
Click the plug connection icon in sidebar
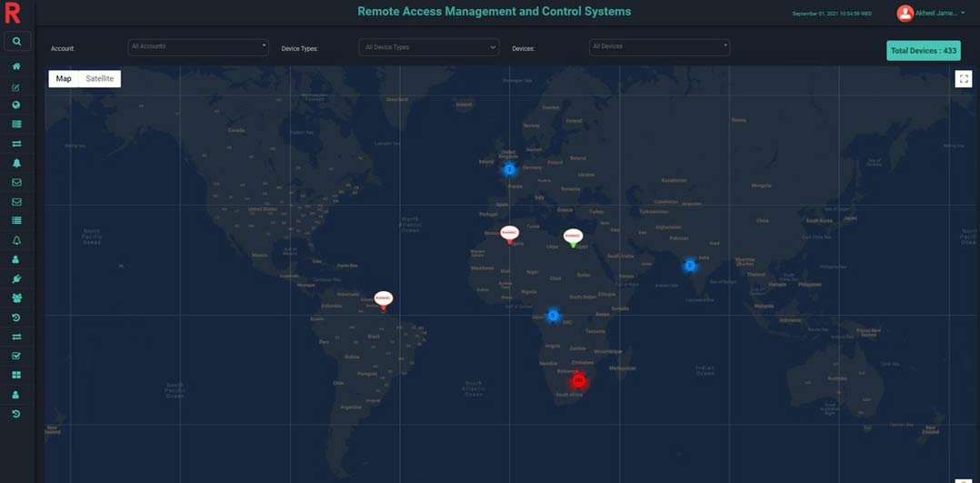click(x=16, y=278)
